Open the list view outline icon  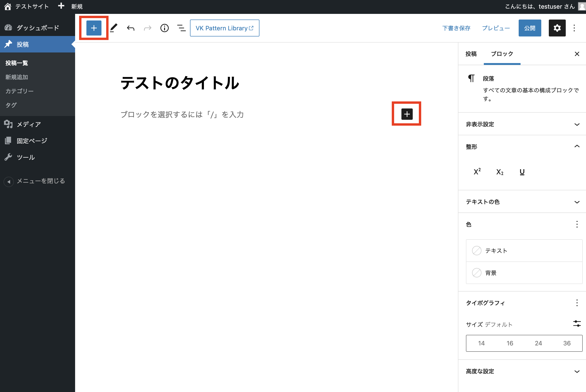click(x=181, y=28)
